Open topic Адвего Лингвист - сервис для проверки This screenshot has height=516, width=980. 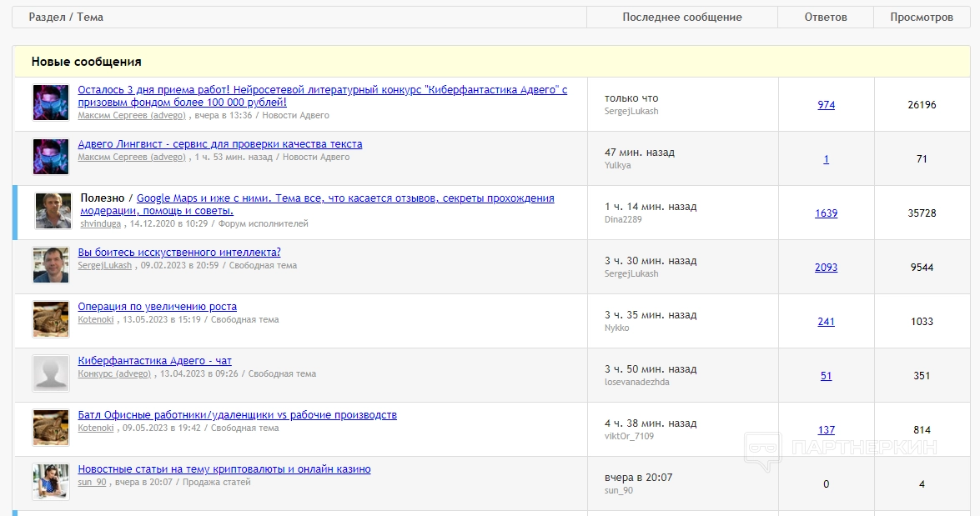219,144
